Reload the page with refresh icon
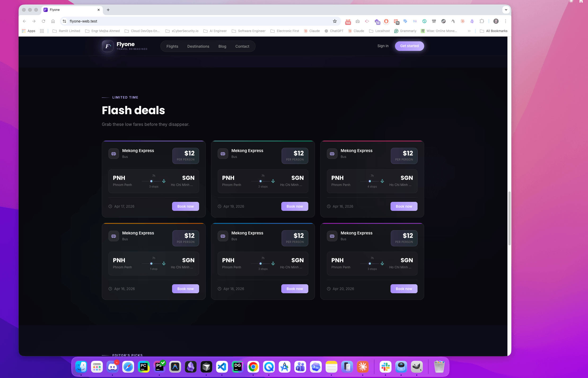The width and height of the screenshot is (588, 378). [x=43, y=21]
